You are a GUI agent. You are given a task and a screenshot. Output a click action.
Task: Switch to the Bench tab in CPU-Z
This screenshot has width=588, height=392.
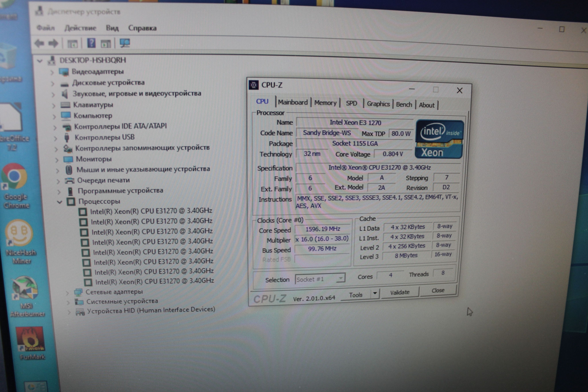(404, 104)
